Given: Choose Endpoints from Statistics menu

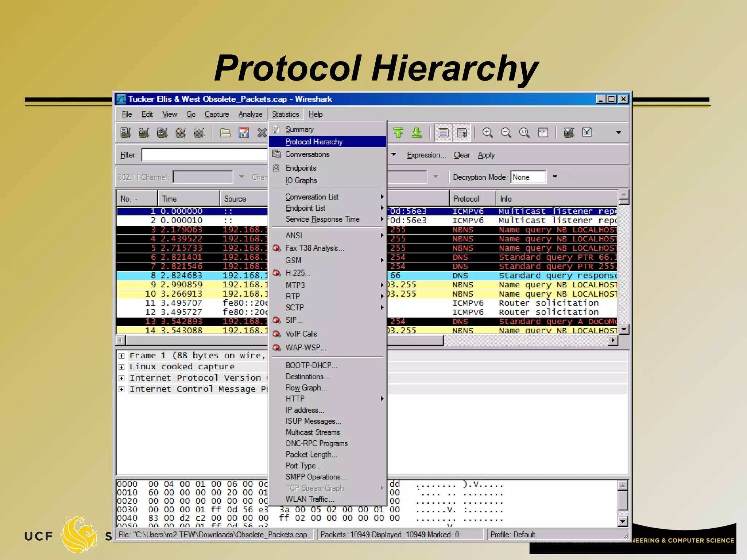Looking at the screenshot, I should coord(328,168).
